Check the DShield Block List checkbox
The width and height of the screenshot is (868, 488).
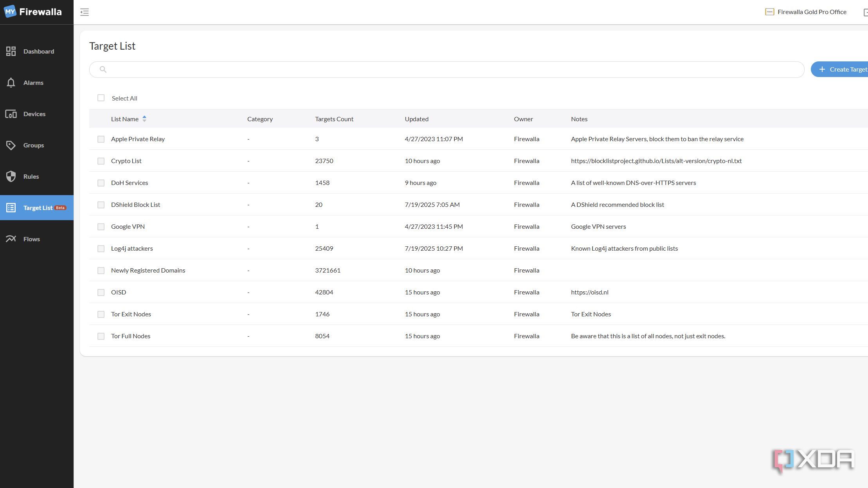101,205
